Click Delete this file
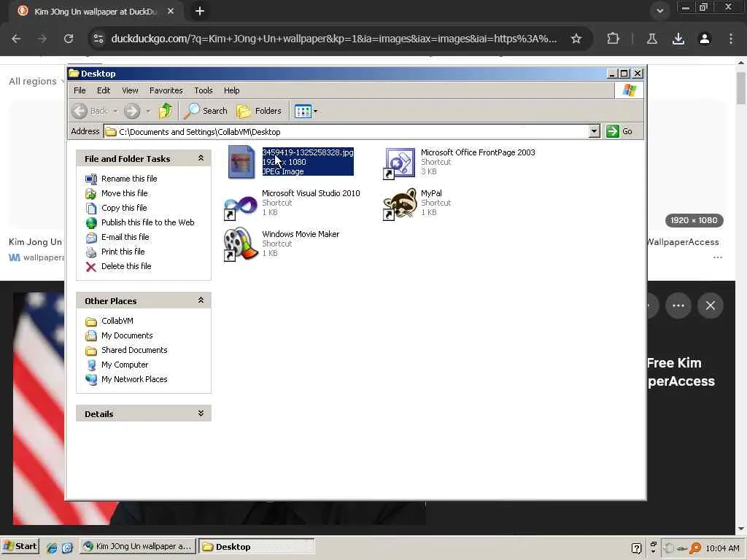This screenshot has width=747, height=560. 126,266
